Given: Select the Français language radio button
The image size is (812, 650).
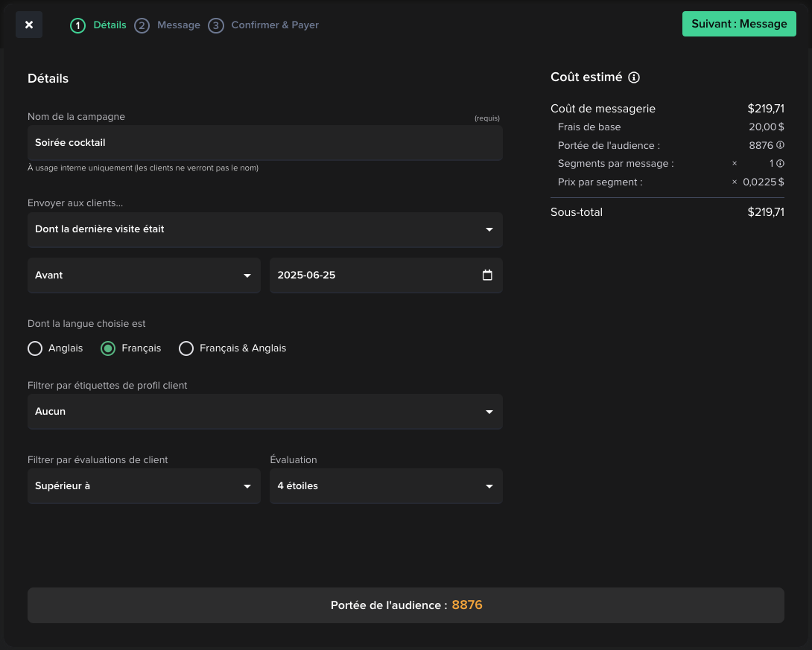Looking at the screenshot, I should click(x=108, y=348).
